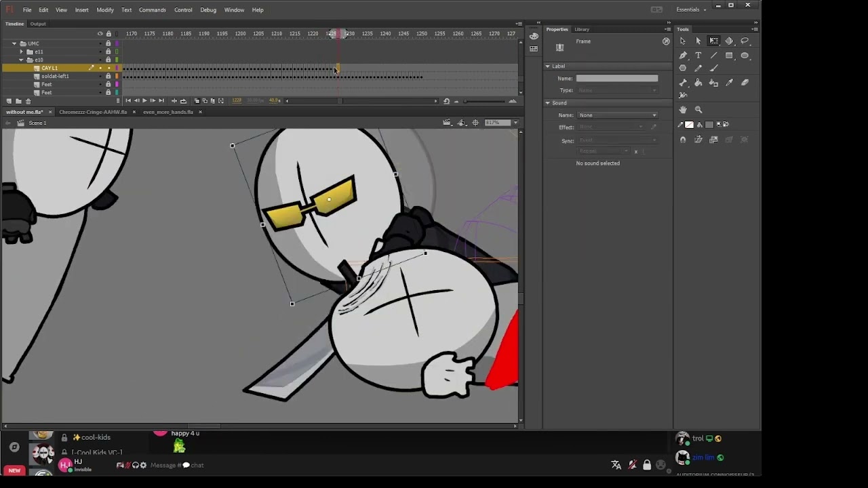Image resolution: width=868 pixels, height=488 pixels.
Task: Open the Modify menu
Action: click(105, 10)
